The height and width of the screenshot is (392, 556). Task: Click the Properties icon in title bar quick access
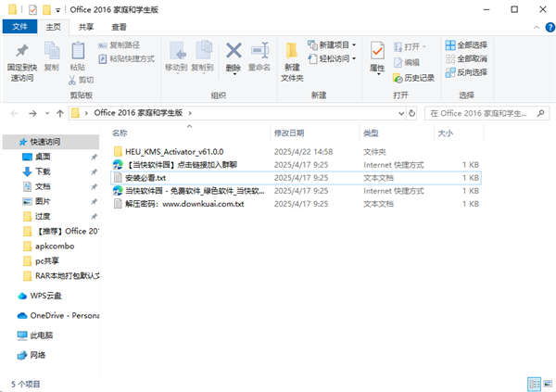point(32,9)
